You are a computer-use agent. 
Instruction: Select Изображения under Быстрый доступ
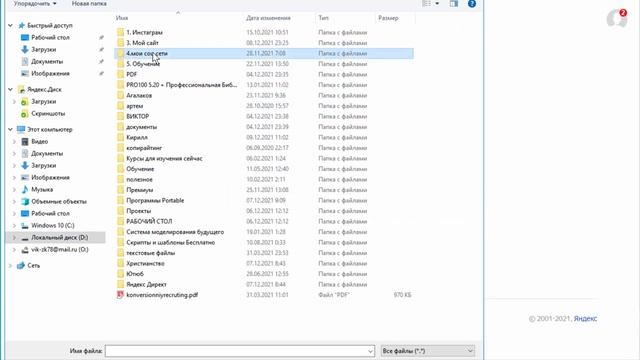(x=50, y=73)
